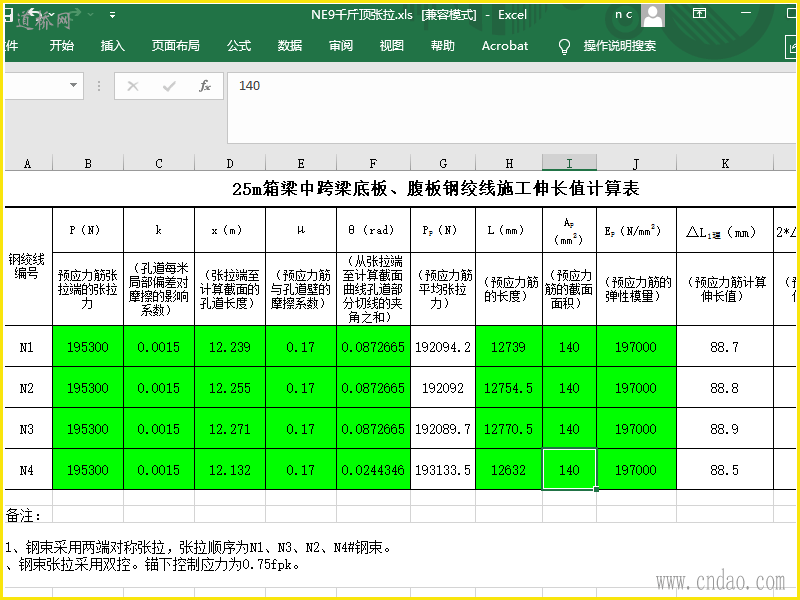Open Customize Quick Access Toolbar dropdown
The width and height of the screenshot is (800, 600).
tap(112, 15)
